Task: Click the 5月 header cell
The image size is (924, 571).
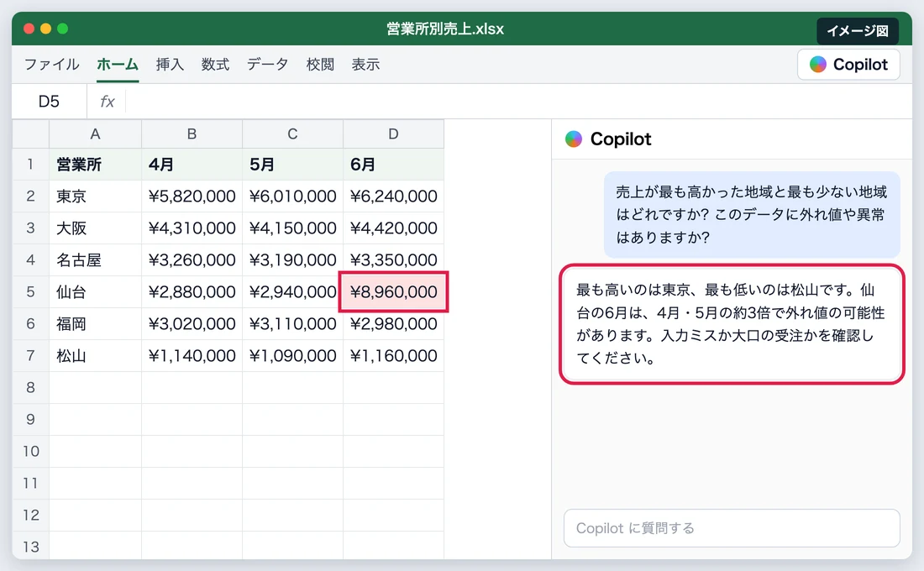Action: pyautogui.click(x=292, y=164)
